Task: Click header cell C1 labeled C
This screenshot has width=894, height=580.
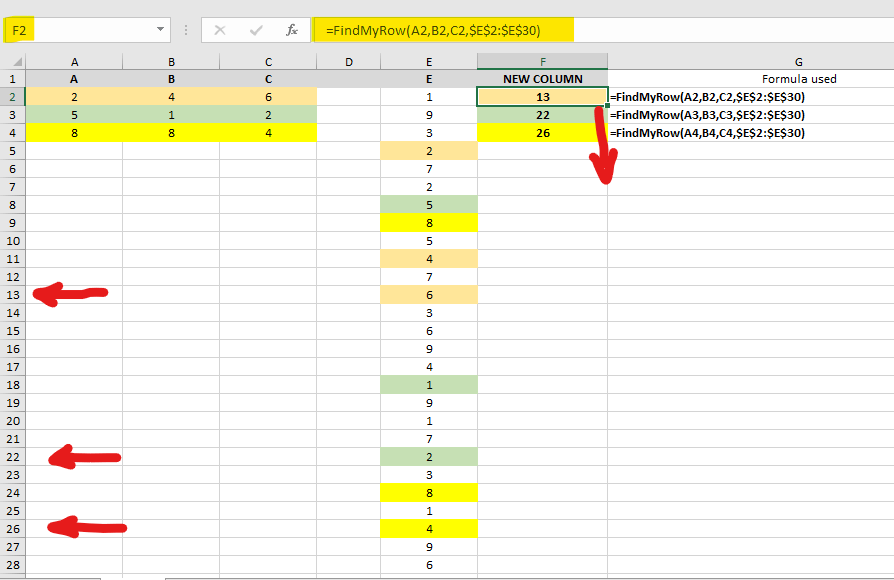Action: coord(268,79)
